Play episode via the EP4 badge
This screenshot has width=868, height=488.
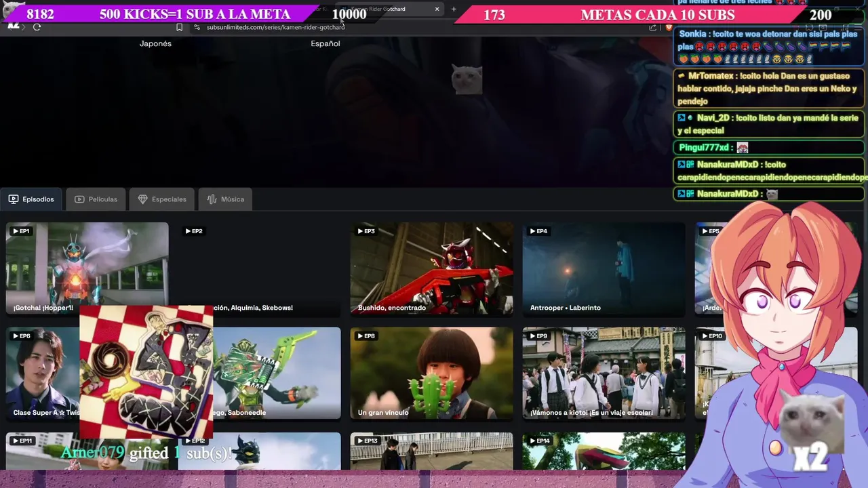(538, 231)
